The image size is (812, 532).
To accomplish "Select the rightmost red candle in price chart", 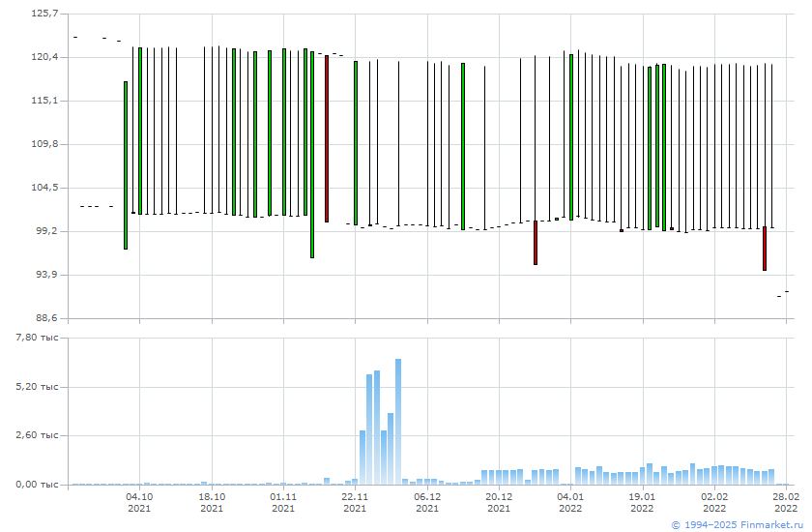I will click(764, 249).
